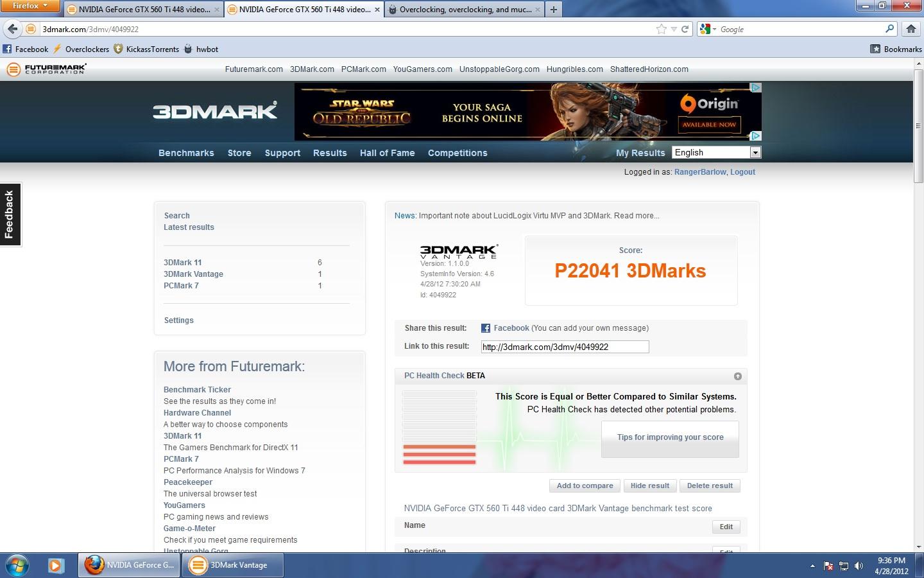Image resolution: width=924 pixels, height=578 pixels.
Task: Click the Feedback side tab
Action: point(10,214)
